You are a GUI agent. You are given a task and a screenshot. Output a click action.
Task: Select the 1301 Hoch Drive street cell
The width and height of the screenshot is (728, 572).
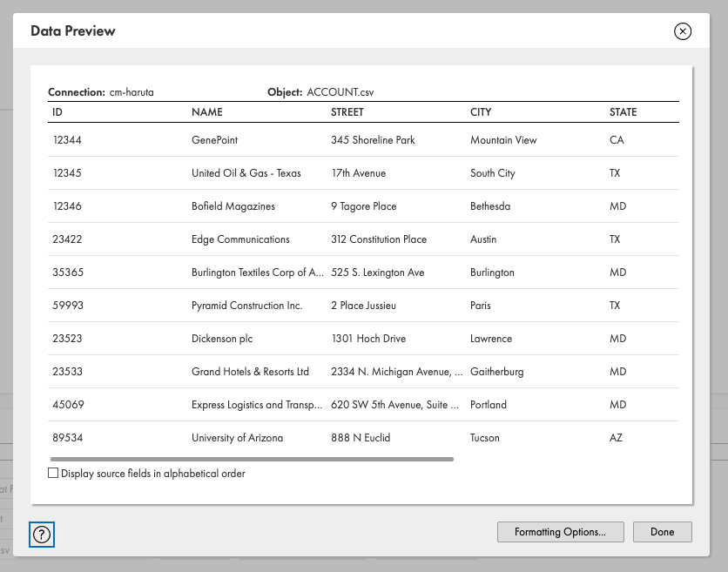point(368,339)
